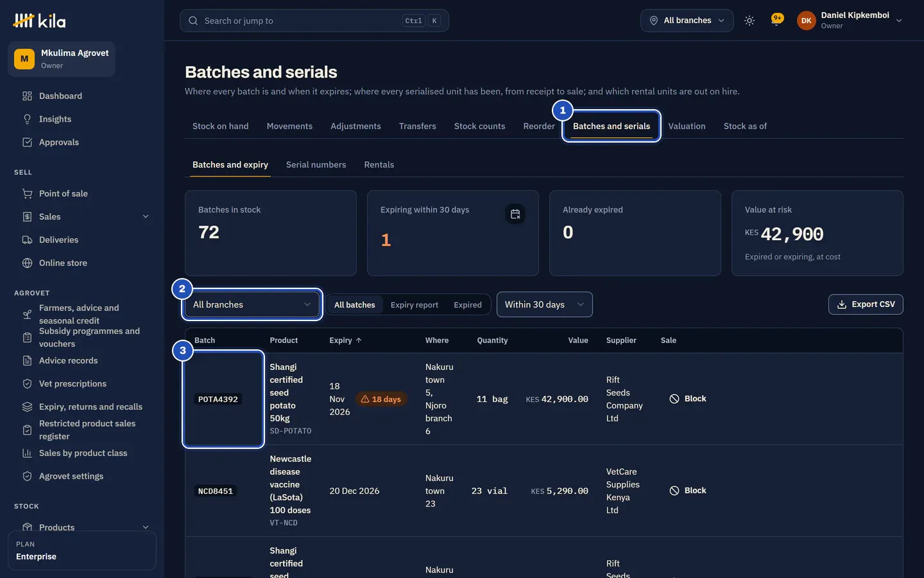Click the Search or jump to field
The width and height of the screenshot is (924, 578).
point(314,21)
